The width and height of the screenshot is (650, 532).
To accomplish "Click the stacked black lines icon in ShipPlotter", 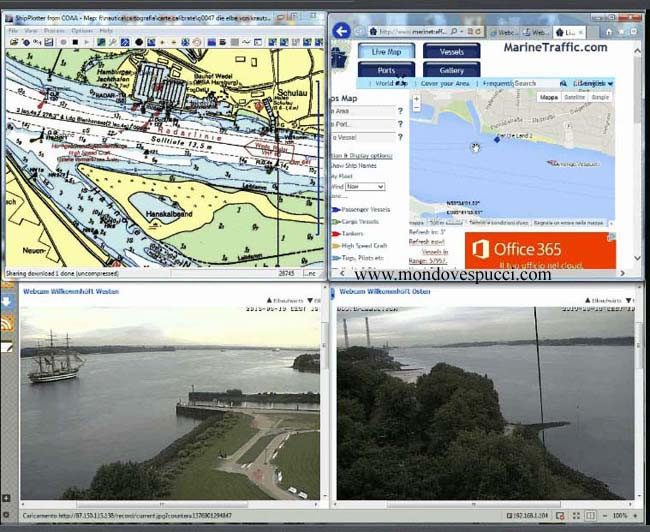I will [223, 42].
